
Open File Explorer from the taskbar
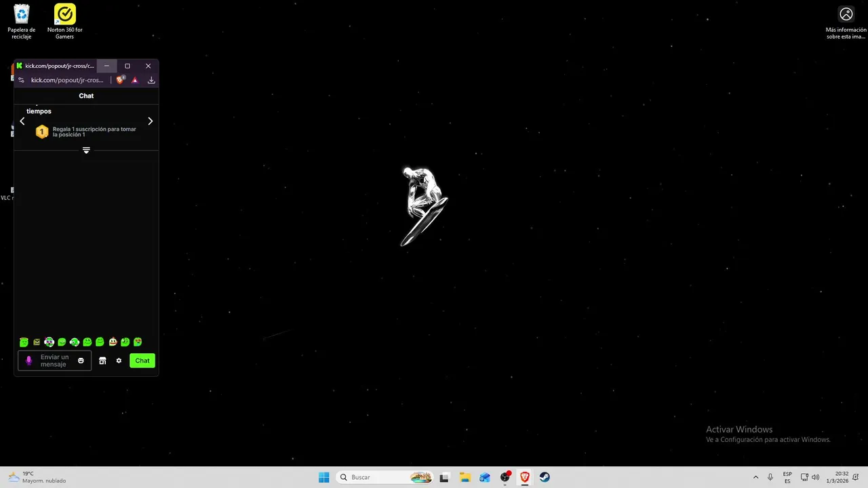coord(465,477)
